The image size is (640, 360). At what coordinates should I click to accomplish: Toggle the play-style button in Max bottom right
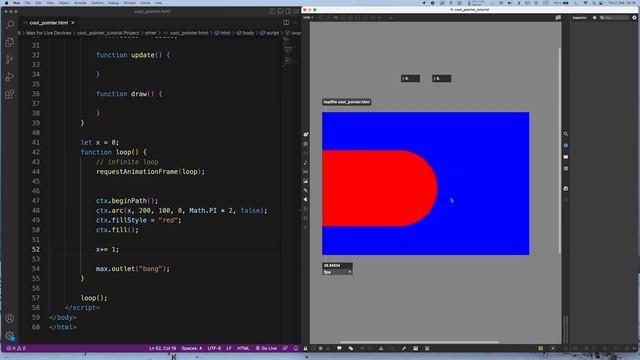pos(553,348)
